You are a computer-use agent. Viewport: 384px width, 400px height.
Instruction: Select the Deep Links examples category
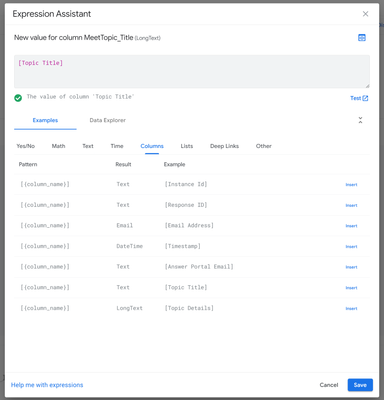[x=224, y=146]
